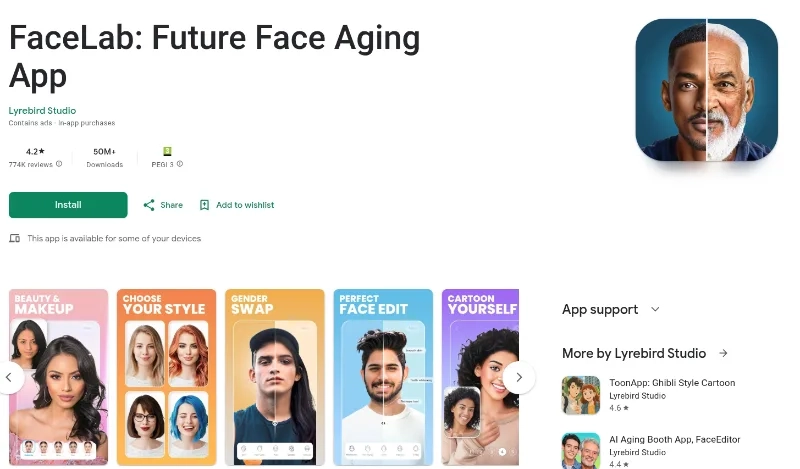Expand the App support section

656,309
